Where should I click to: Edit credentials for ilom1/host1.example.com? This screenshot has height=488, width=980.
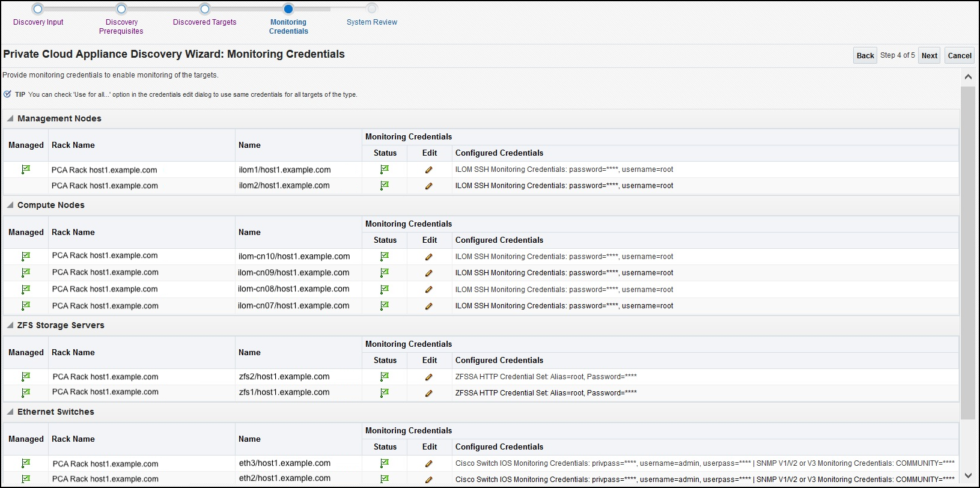429,169
